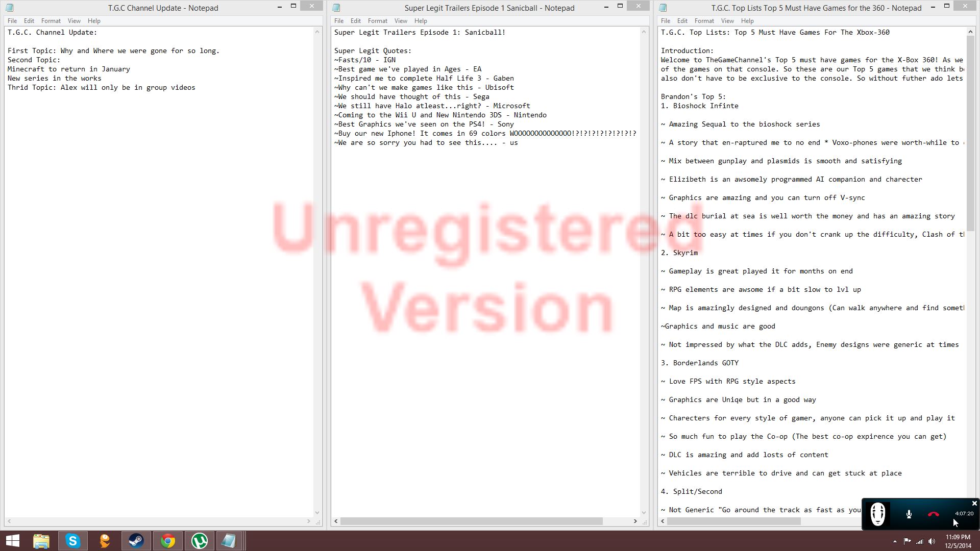Open Format menu in Sanicball window

pos(378,21)
